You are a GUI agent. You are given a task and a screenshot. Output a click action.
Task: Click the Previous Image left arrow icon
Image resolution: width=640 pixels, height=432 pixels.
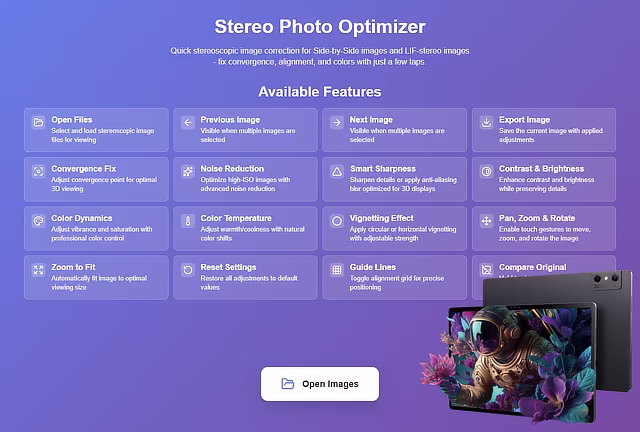pyautogui.click(x=188, y=122)
